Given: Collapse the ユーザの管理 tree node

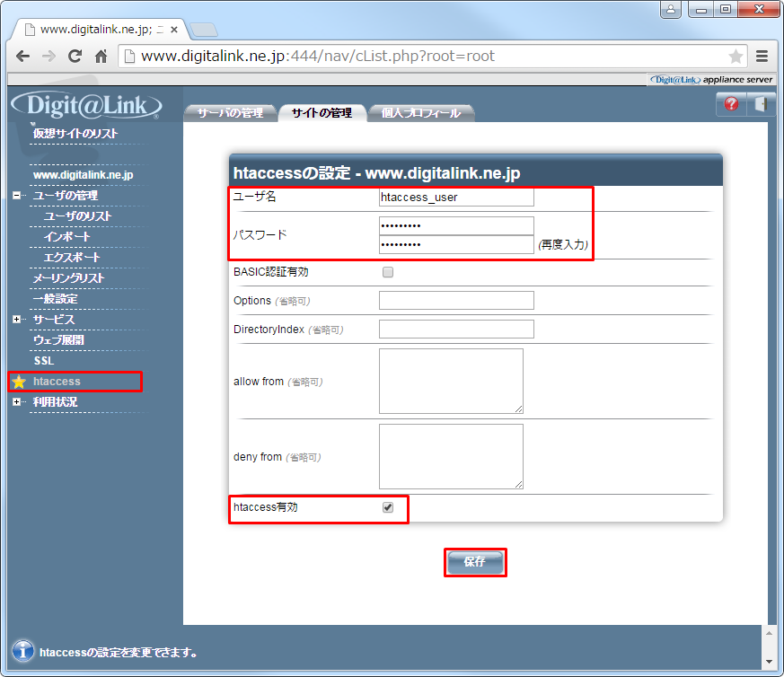Looking at the screenshot, I should 16,195.
